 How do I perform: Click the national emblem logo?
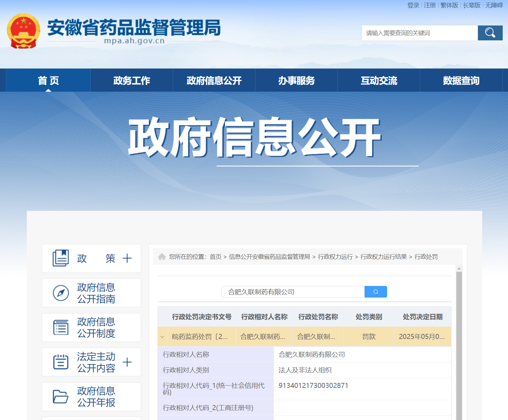coord(24,31)
